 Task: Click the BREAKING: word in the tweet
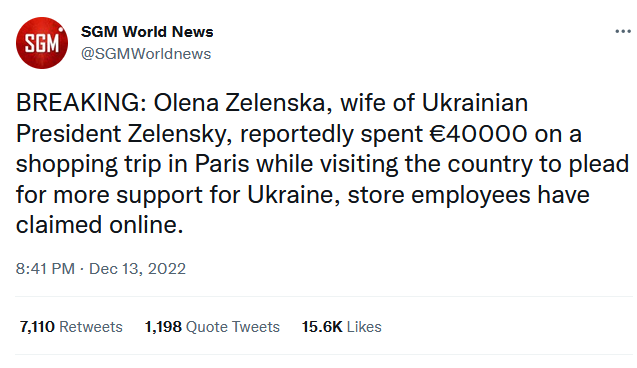point(81,103)
